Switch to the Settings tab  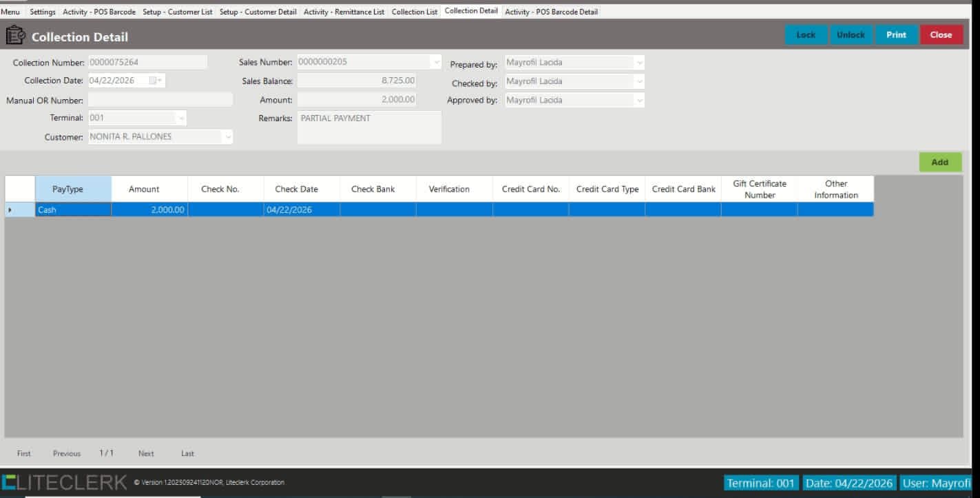coord(43,12)
